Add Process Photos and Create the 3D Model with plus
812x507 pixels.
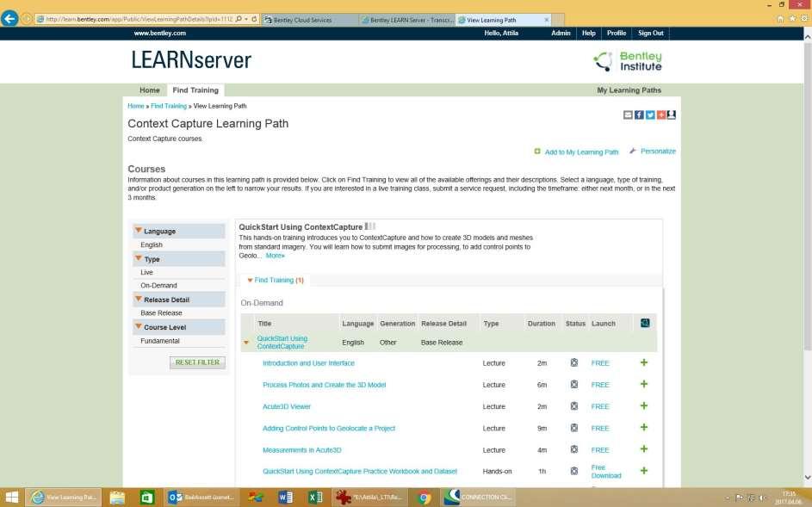(644, 384)
